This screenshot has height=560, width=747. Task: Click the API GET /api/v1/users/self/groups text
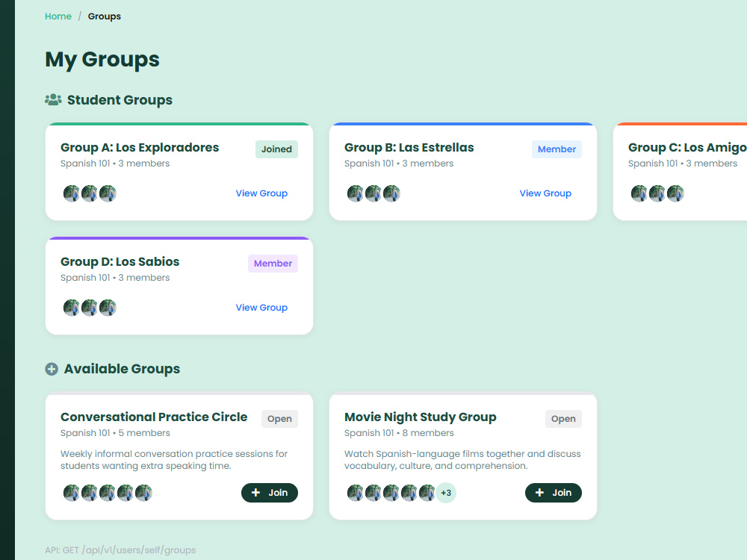120,550
